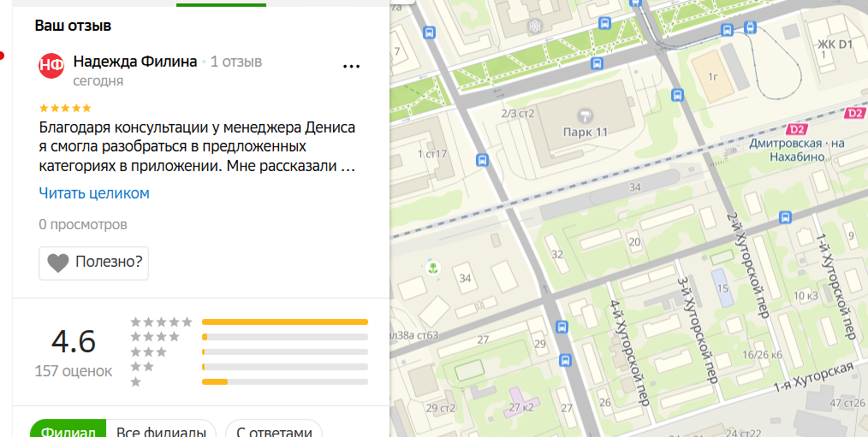This screenshot has height=437, width=868.
Task: Select the five-star rating bar
Action: point(285,322)
